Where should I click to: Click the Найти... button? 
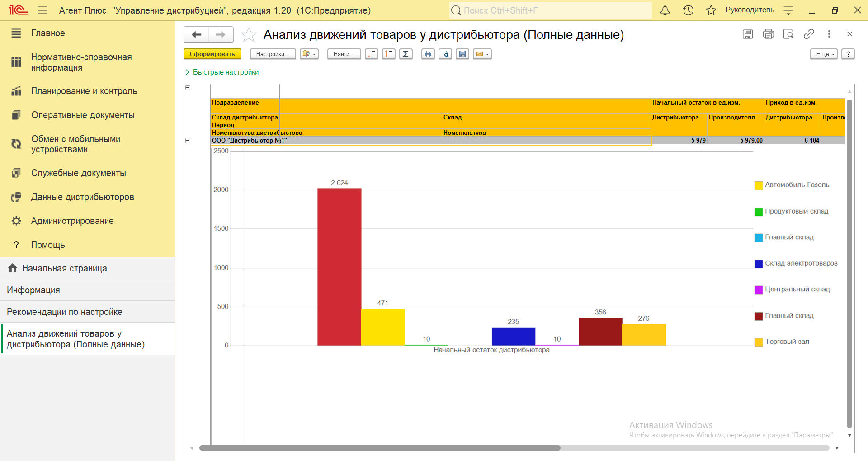344,54
